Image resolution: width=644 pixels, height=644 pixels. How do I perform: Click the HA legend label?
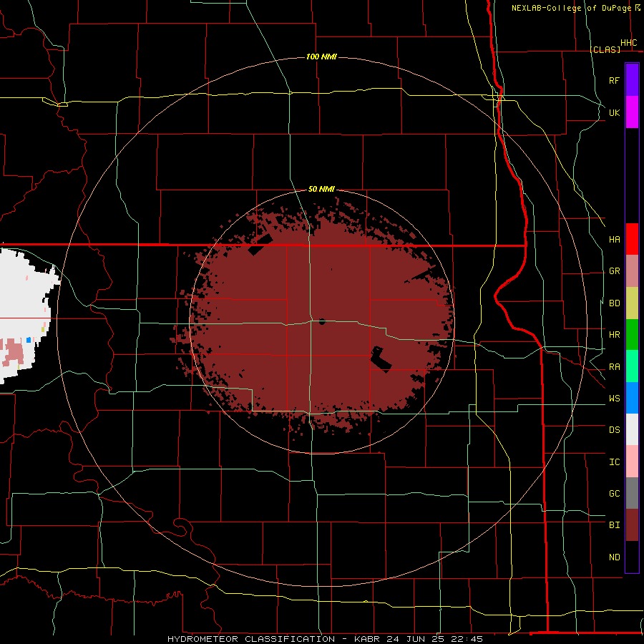614,240
